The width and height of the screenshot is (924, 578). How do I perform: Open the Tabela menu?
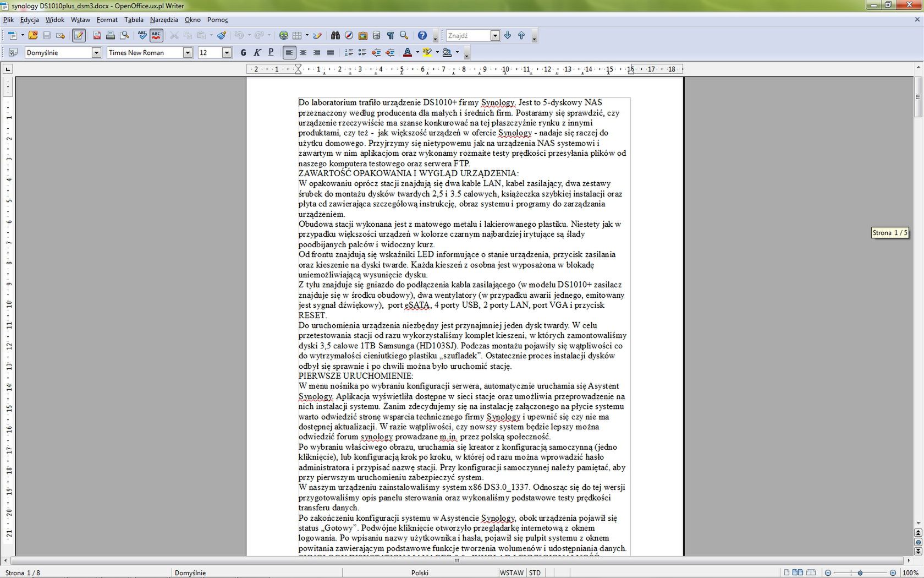coord(134,19)
